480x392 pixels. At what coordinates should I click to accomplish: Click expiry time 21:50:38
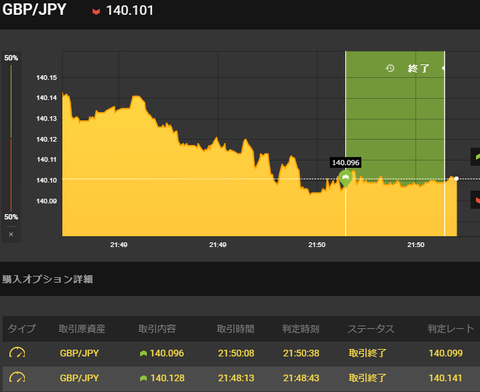301,353
